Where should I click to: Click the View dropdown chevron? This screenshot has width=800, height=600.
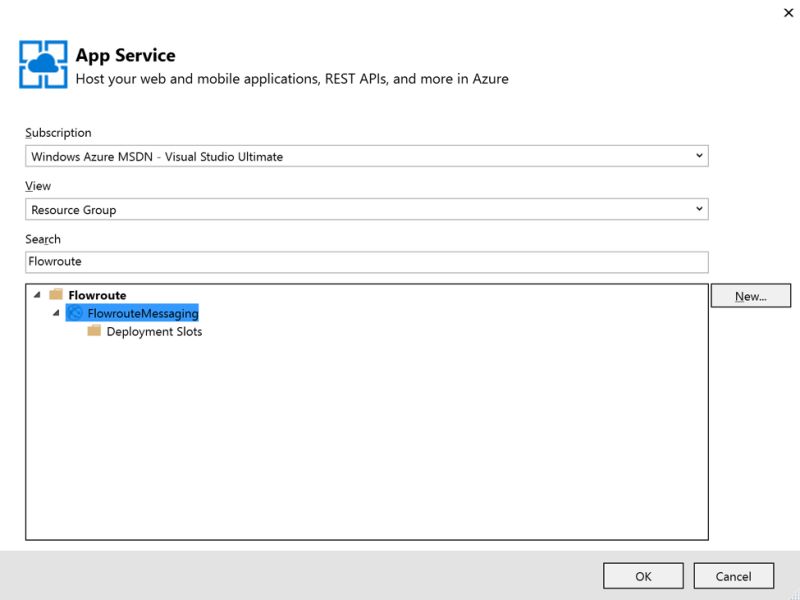697,209
